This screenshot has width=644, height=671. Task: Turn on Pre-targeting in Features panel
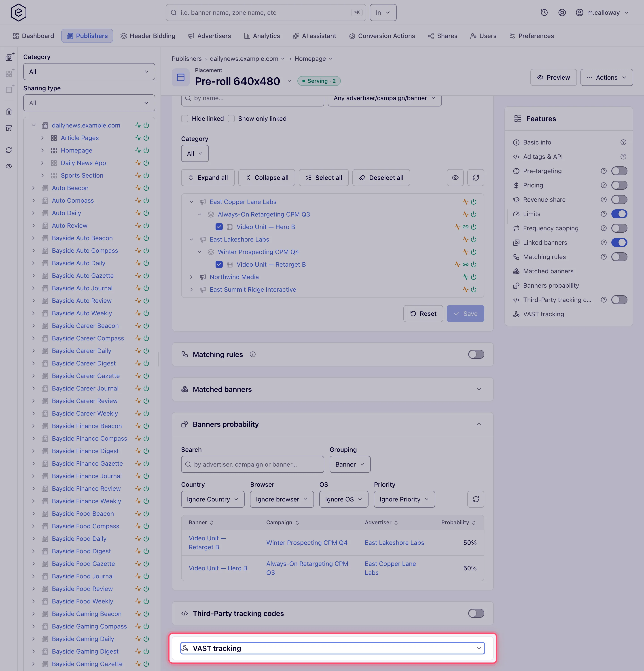[x=619, y=171]
